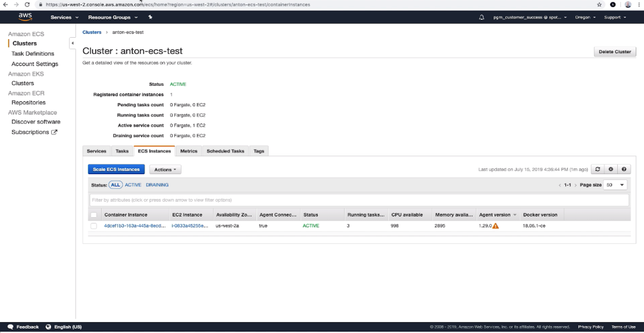Viewport: 644px width, 333px height.
Task: Check the 4dcef1b3 container instance row
Action: 94,226
